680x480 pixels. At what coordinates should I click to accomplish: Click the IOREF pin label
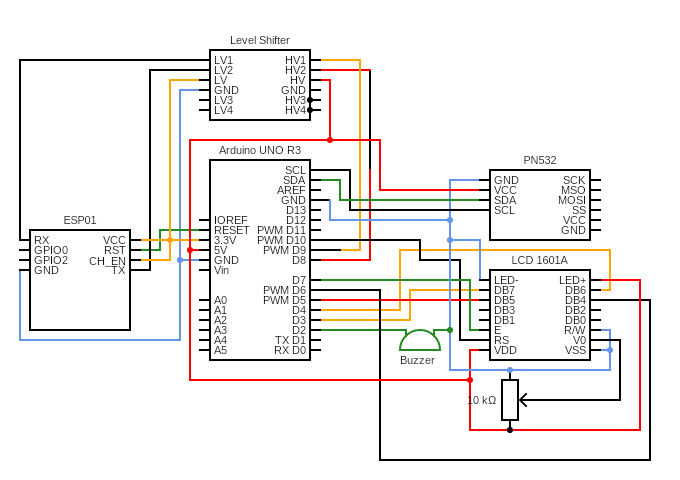pyautogui.click(x=231, y=220)
